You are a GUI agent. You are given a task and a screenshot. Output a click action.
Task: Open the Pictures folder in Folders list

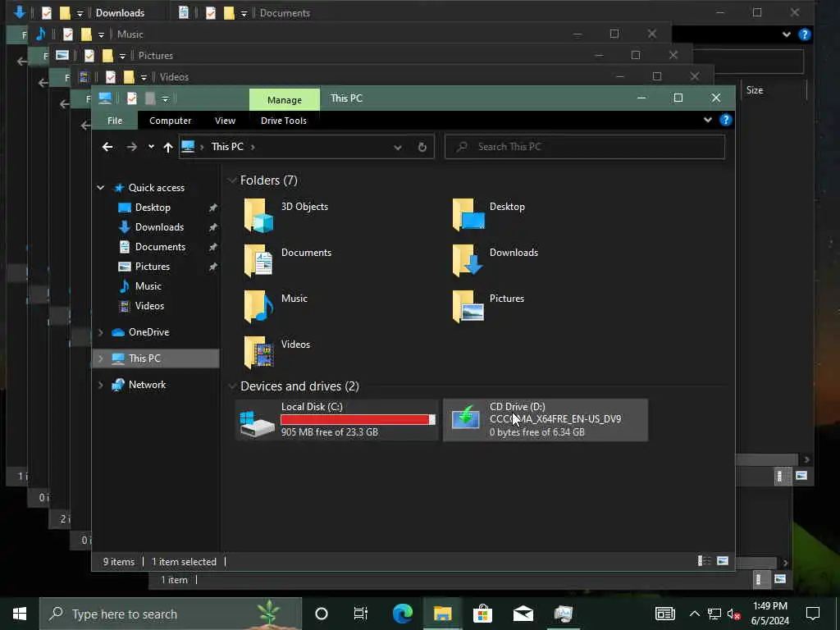tap(489, 308)
